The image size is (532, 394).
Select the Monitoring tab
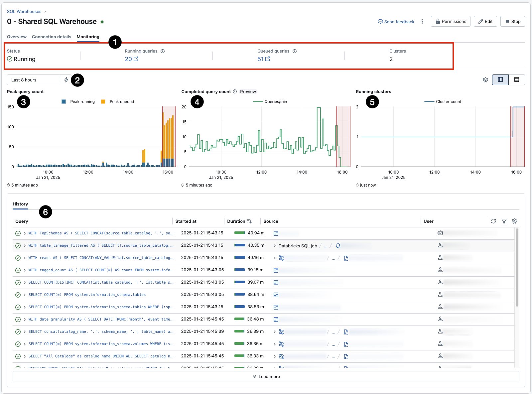[x=88, y=37]
